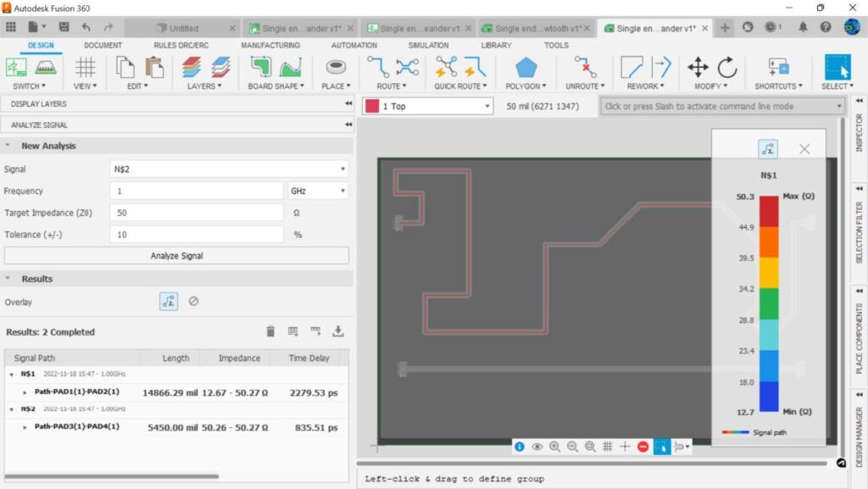Toggle the impedance overlay button in Results
868x489 pixels.
pos(169,301)
